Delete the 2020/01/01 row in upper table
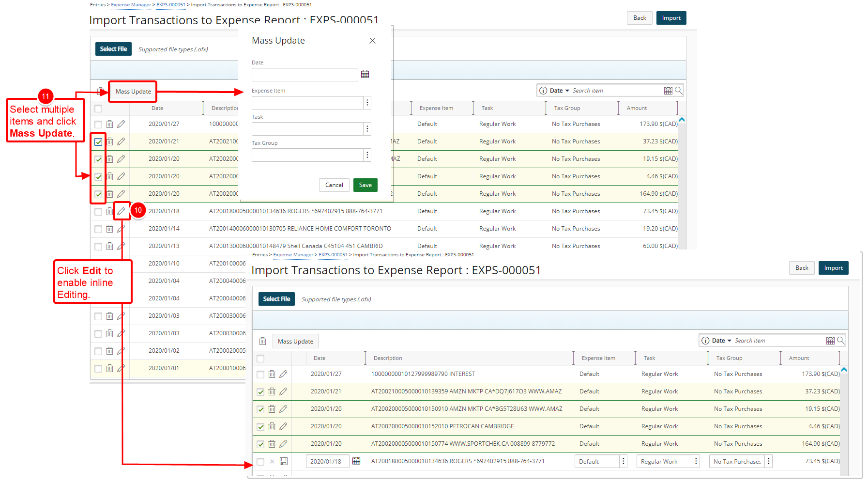The height and width of the screenshot is (484, 868). (110, 368)
